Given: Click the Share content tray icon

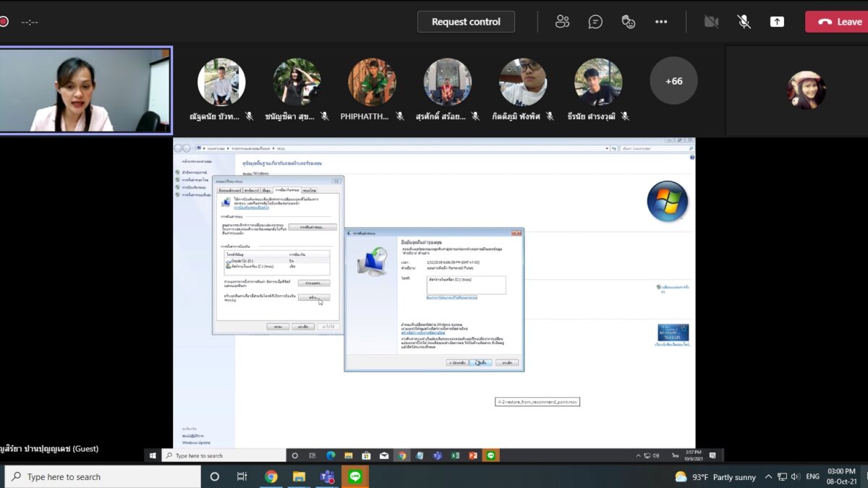Looking at the screenshot, I should click(777, 22).
